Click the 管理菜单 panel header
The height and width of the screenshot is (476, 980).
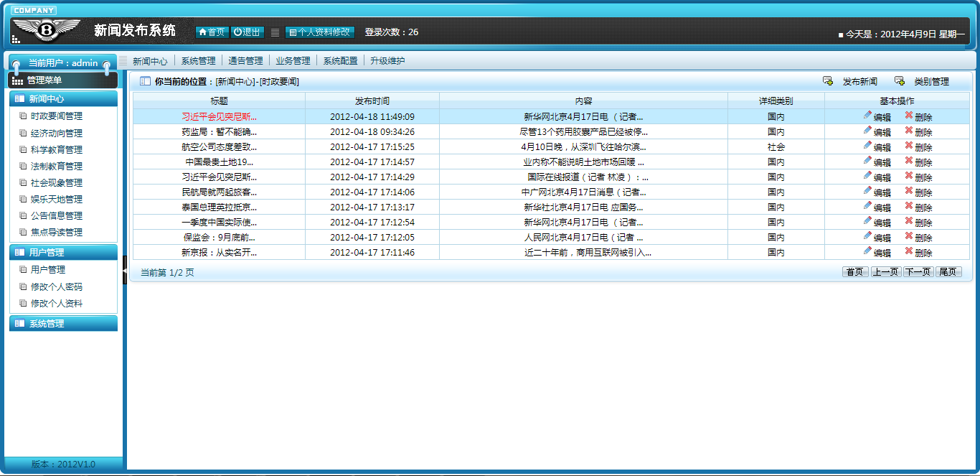pyautogui.click(x=63, y=80)
